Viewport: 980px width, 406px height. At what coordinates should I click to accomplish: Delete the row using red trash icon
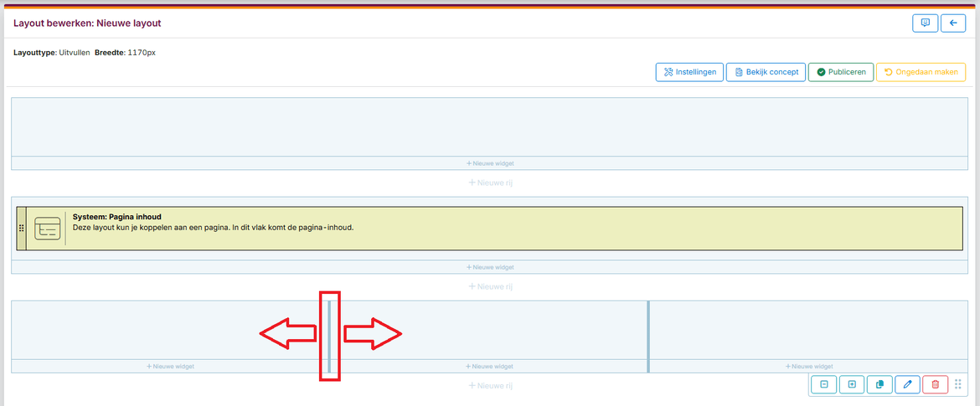[935, 384]
